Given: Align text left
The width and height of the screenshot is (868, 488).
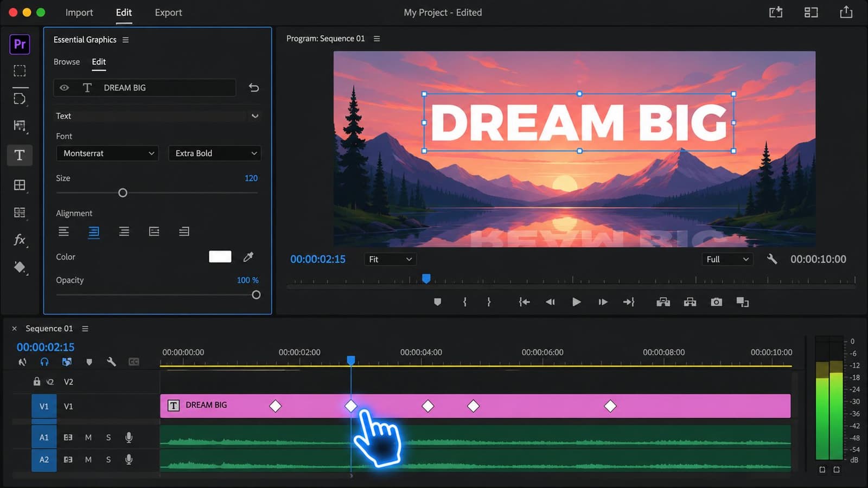Looking at the screenshot, I should pyautogui.click(x=63, y=232).
